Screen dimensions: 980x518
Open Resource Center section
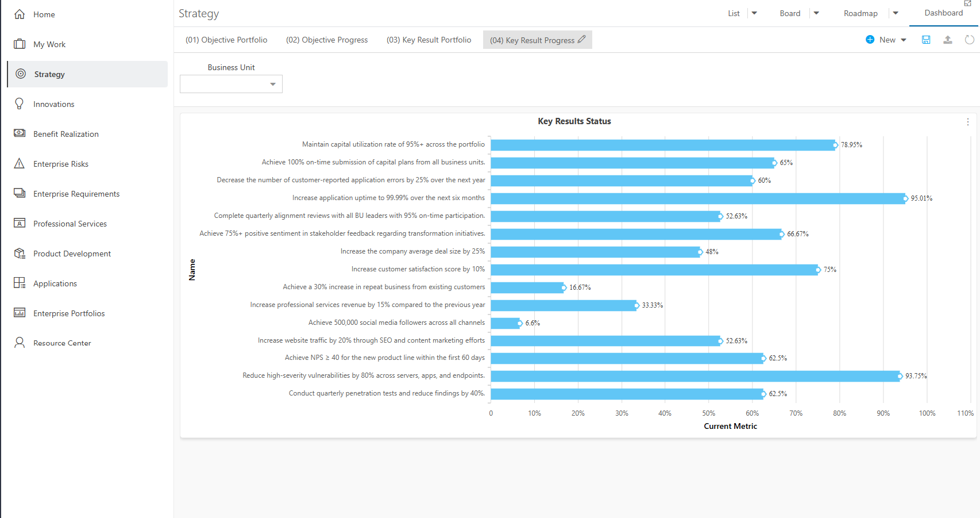pyautogui.click(x=62, y=343)
